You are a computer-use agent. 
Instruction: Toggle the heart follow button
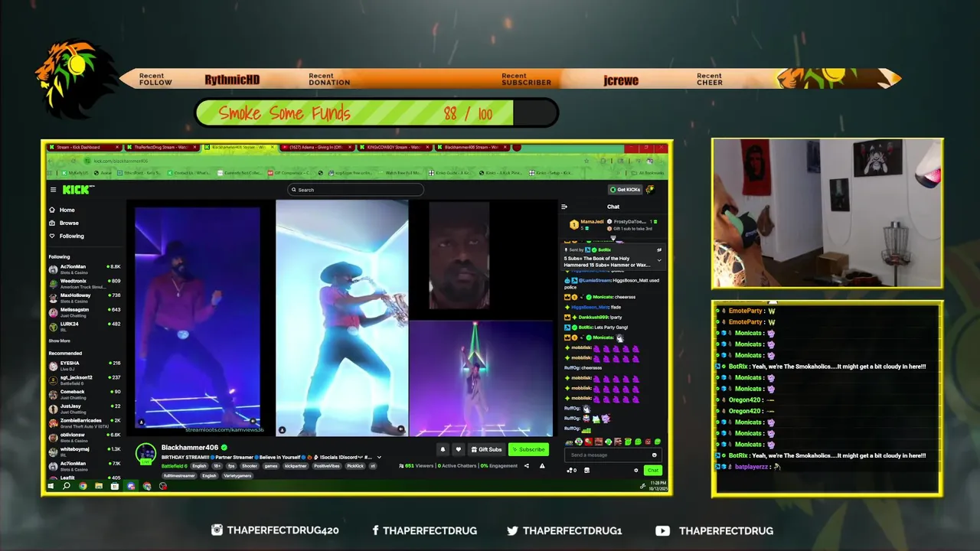(x=459, y=449)
